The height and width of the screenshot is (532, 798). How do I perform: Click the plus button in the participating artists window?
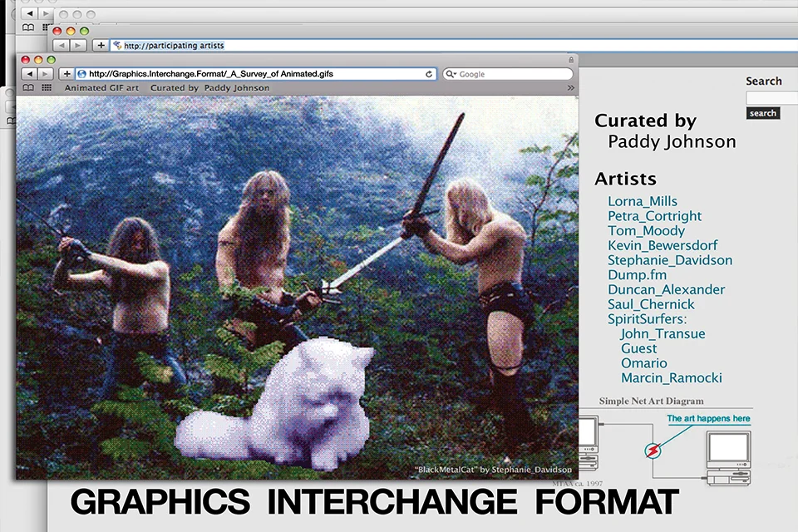[101, 46]
